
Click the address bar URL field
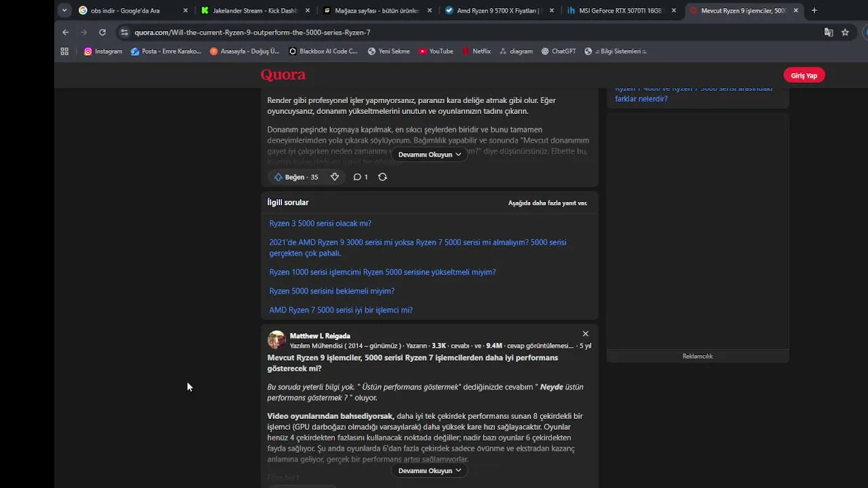point(468,32)
